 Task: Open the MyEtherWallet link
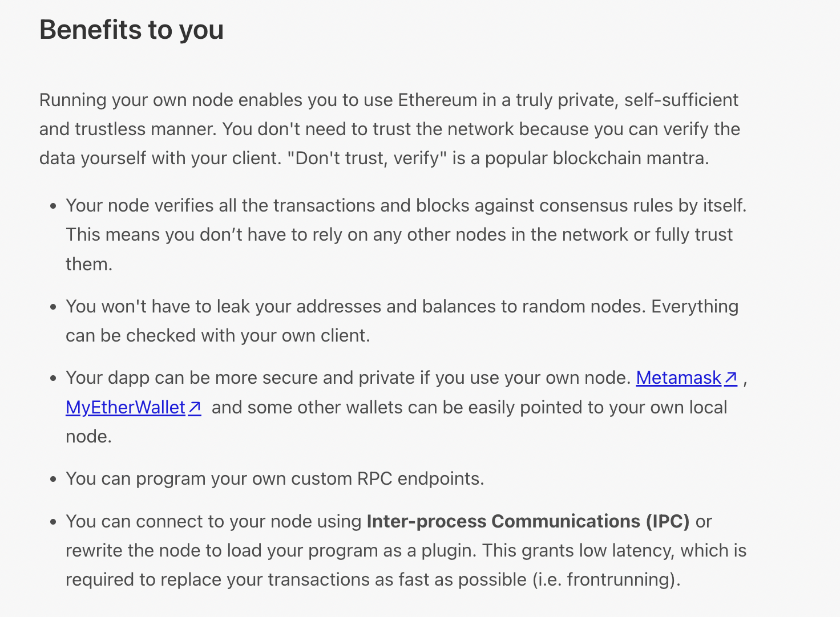point(125,408)
